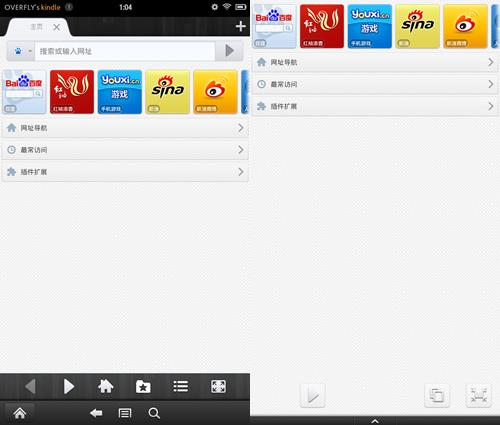Tap Wi-Fi icon in status bar
Screen dimensions: 500x425
click(227, 7)
